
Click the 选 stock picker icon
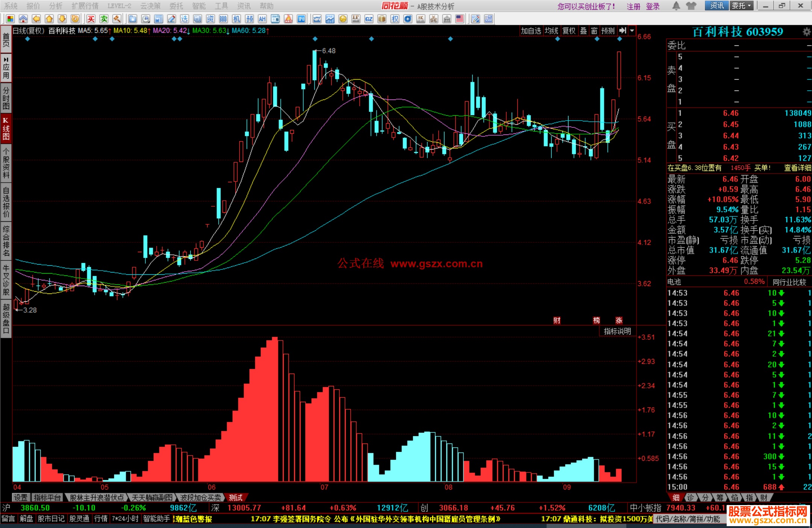point(184,19)
